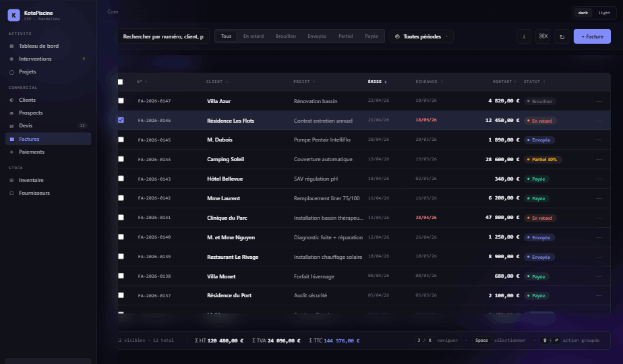
Task: Click the Partiel 30% status badge
Action: tap(542, 159)
